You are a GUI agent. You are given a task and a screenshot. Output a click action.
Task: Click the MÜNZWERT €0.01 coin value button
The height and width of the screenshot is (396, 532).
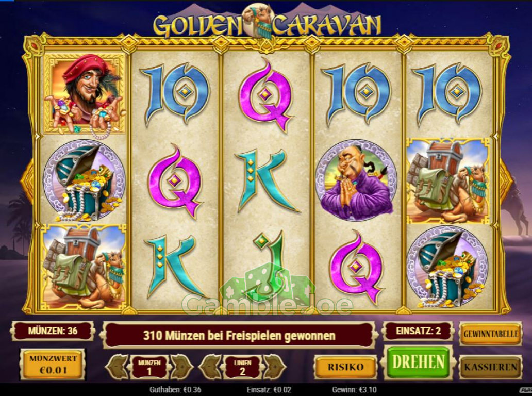[x=53, y=364]
